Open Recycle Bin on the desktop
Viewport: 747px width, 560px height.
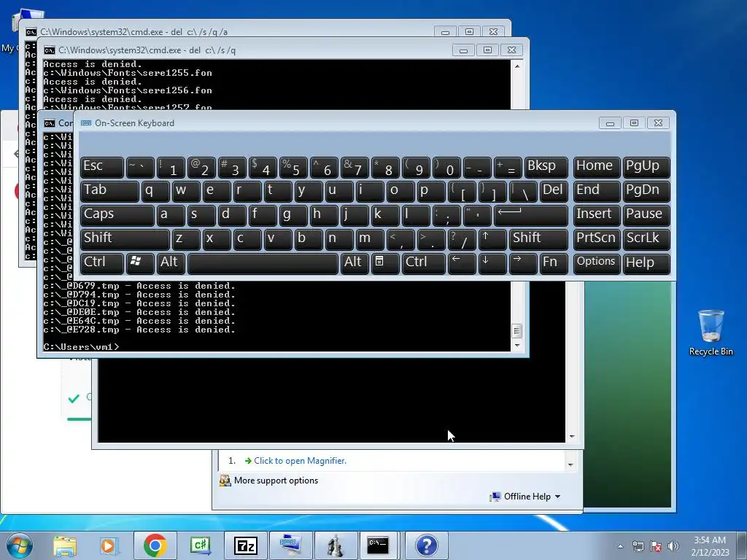coord(711,332)
